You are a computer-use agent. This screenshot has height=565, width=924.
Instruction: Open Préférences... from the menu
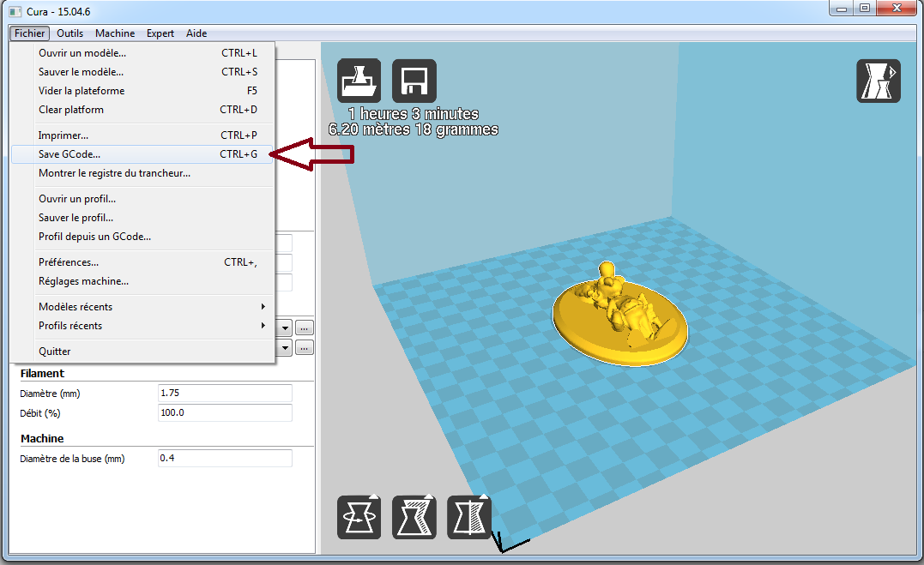coord(142,262)
